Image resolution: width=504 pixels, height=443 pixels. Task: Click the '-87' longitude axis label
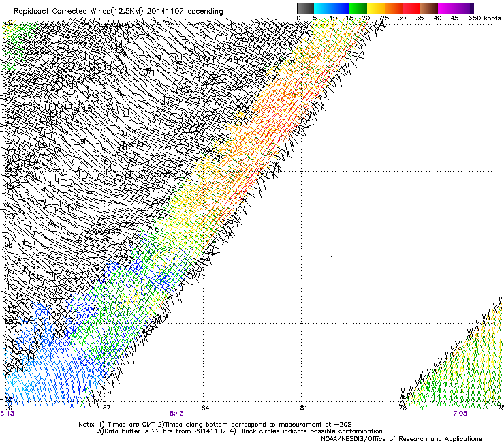click(x=104, y=408)
